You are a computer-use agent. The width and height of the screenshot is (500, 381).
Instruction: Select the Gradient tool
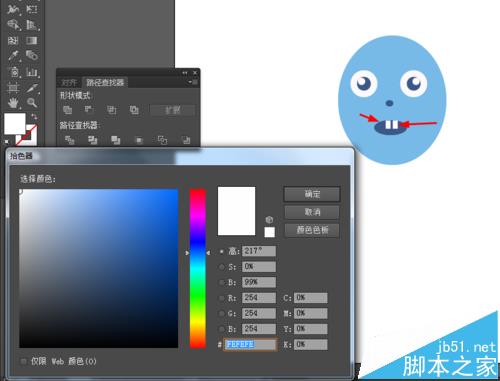(32, 41)
